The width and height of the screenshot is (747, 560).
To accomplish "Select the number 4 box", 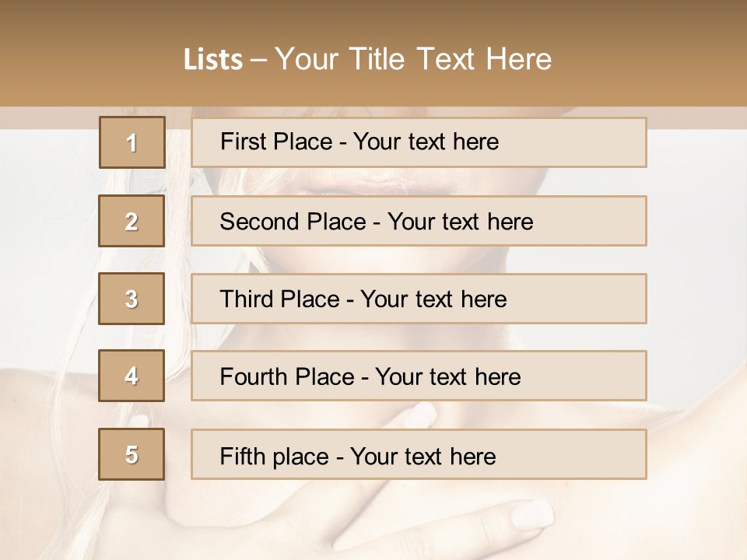I will coord(132,376).
